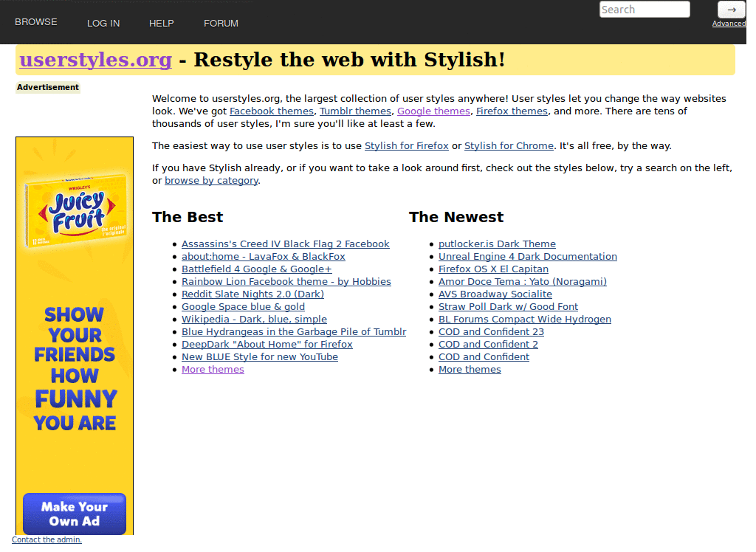View Unreal Engine 4 Dark Documentation style

(x=527, y=257)
